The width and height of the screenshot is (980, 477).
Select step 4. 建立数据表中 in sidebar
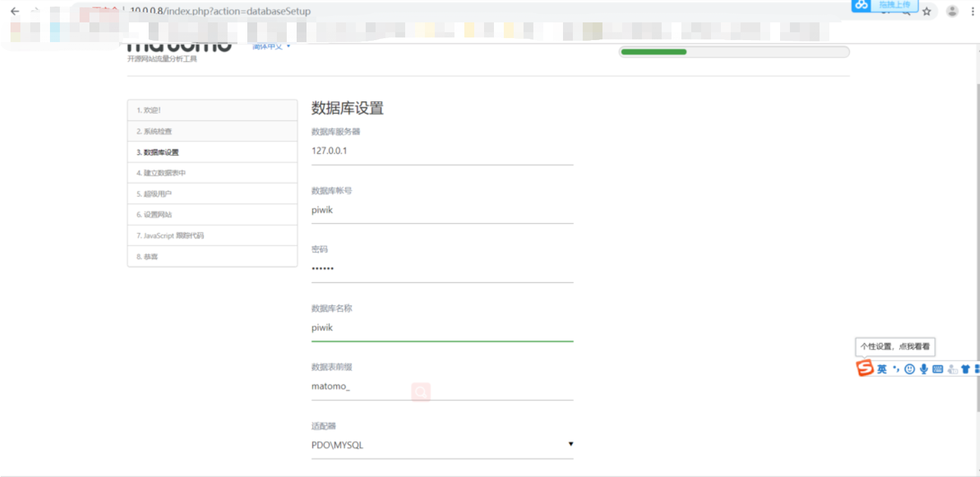click(212, 173)
